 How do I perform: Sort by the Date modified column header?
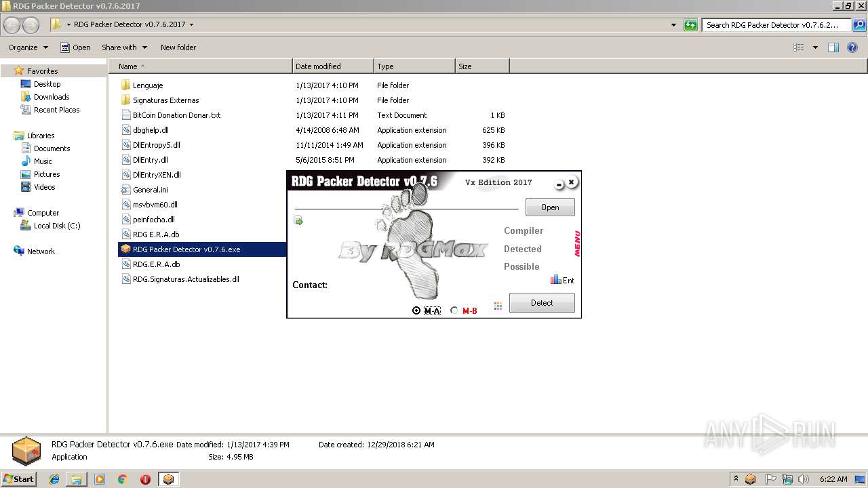pyautogui.click(x=333, y=66)
